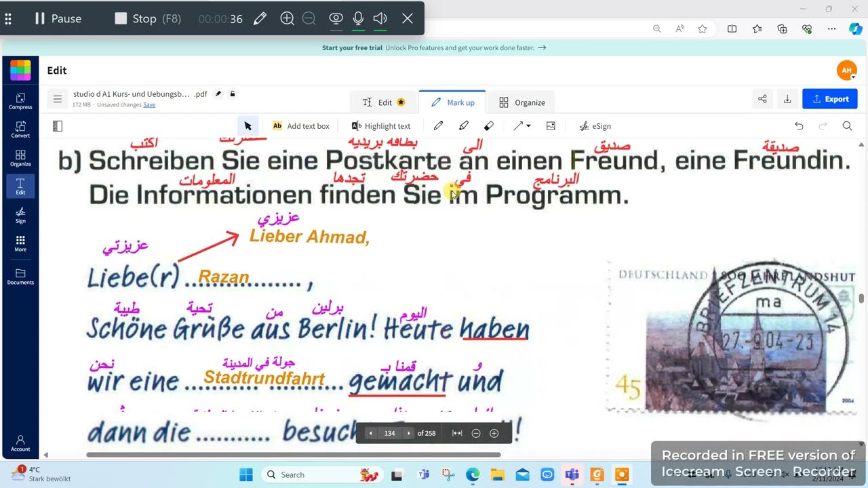
Task: Click the blue Export button
Action: (830, 99)
